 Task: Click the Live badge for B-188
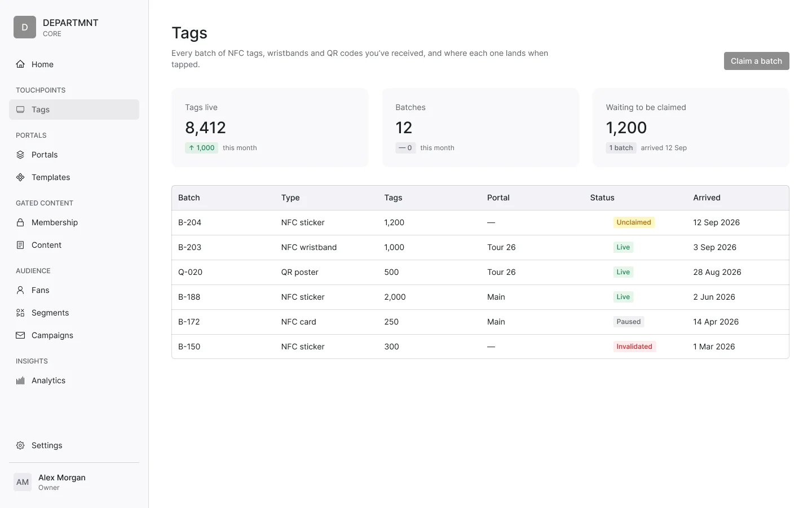623,297
